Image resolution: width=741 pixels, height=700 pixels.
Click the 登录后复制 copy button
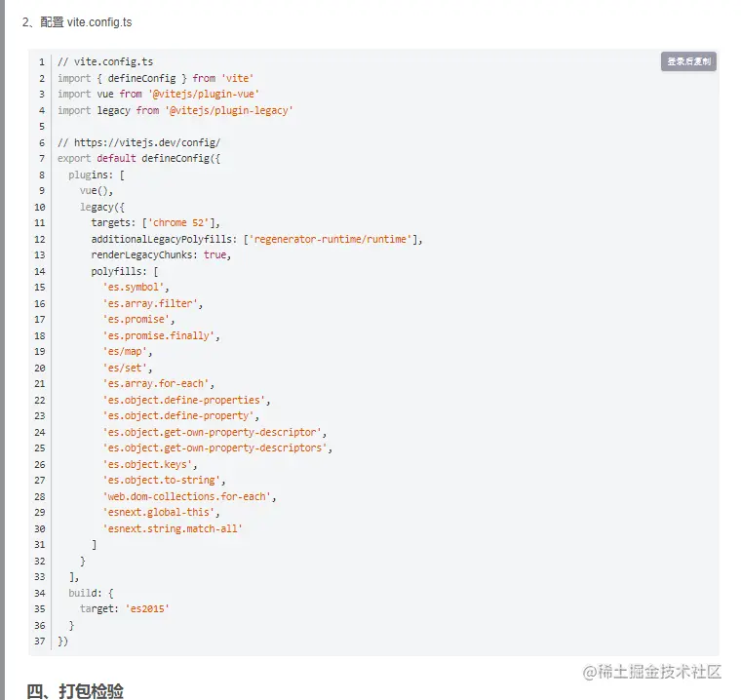(x=688, y=61)
